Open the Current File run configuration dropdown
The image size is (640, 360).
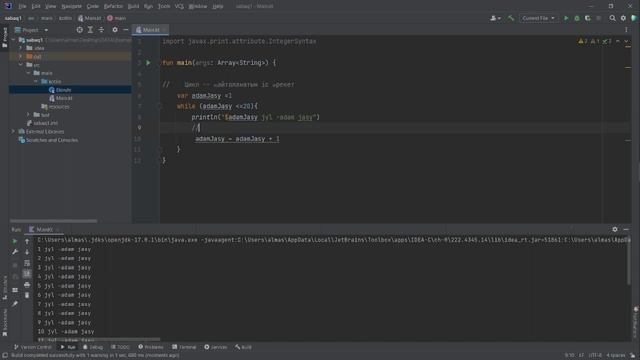(x=538, y=18)
